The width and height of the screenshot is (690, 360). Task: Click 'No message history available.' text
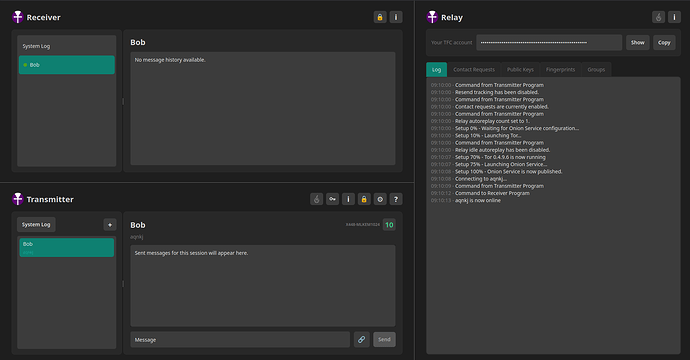[x=170, y=60]
